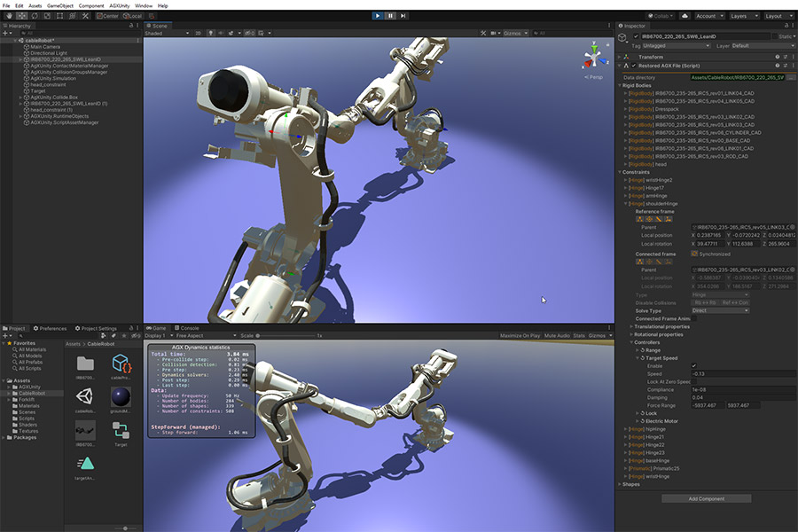Open the Layers dropdown
The width and height of the screenshot is (798, 532).
click(745, 16)
